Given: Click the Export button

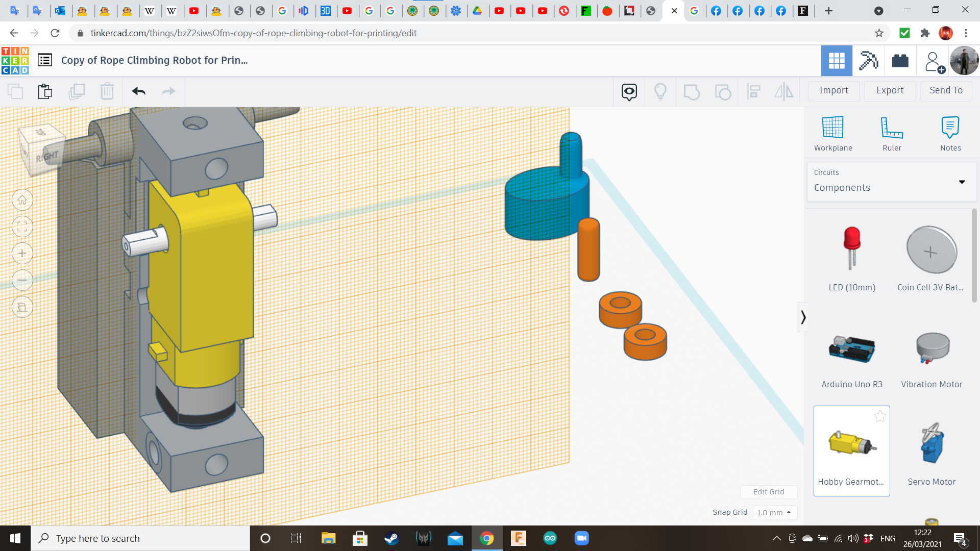Looking at the screenshot, I should [x=890, y=90].
